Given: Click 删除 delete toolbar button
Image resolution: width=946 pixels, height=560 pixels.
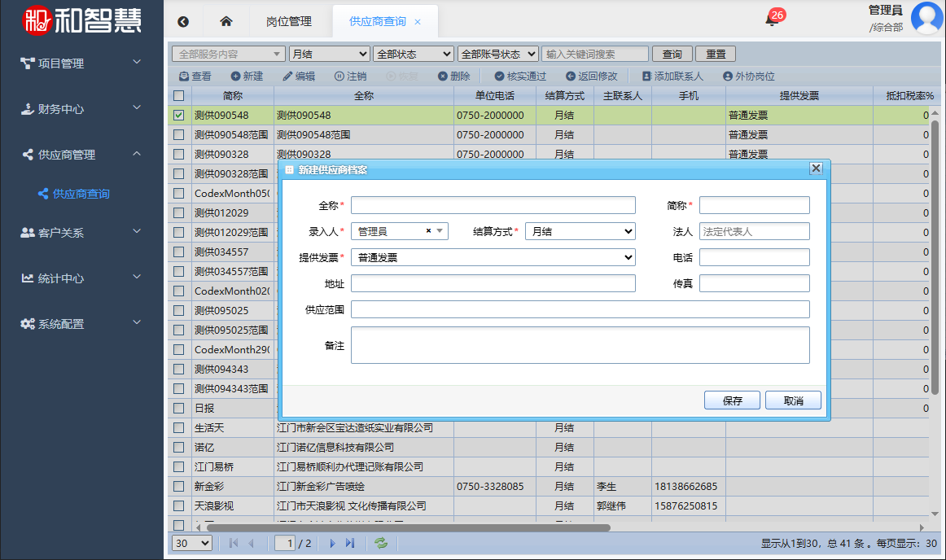Looking at the screenshot, I should pyautogui.click(x=453, y=76).
